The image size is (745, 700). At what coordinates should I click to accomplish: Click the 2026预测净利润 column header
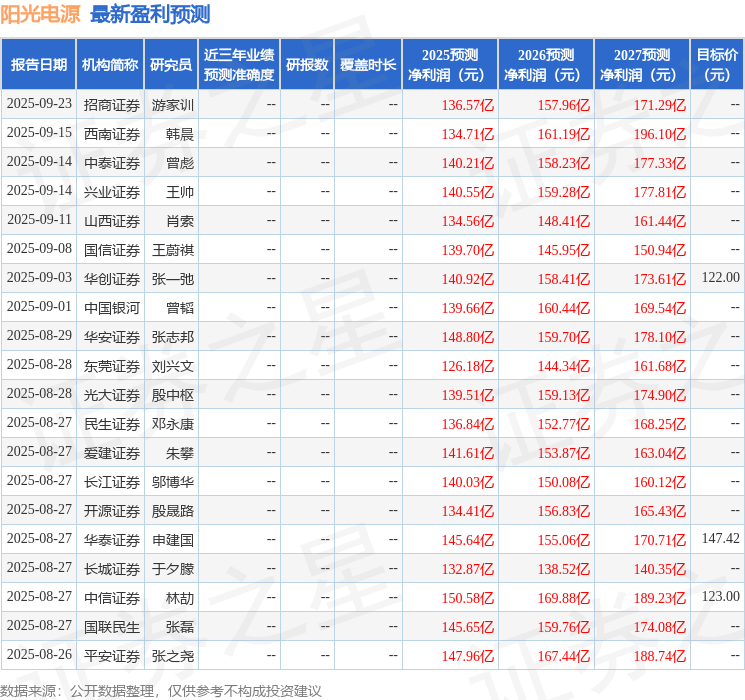[546, 65]
